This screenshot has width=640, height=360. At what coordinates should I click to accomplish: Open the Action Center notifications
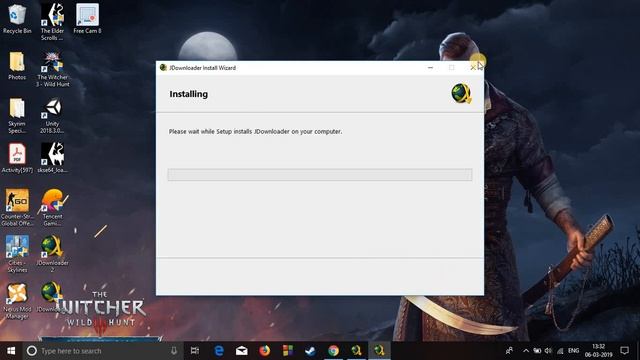click(x=624, y=351)
